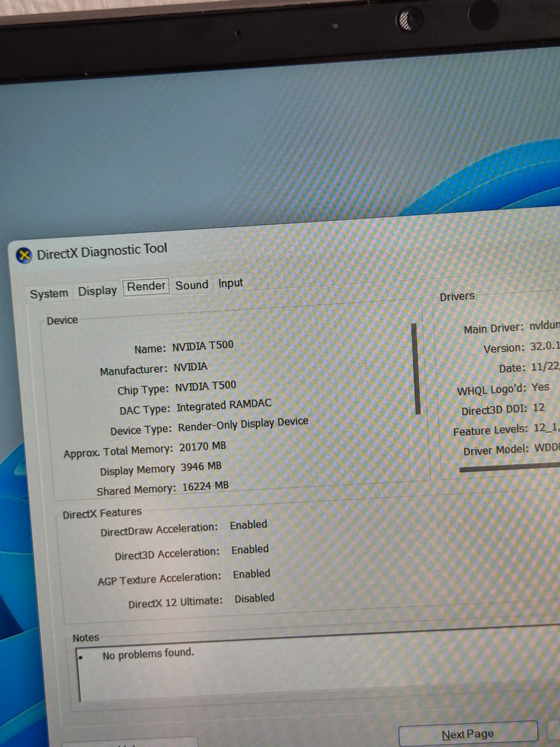Click the Drivers panel horizontal scrollbar

509,467
